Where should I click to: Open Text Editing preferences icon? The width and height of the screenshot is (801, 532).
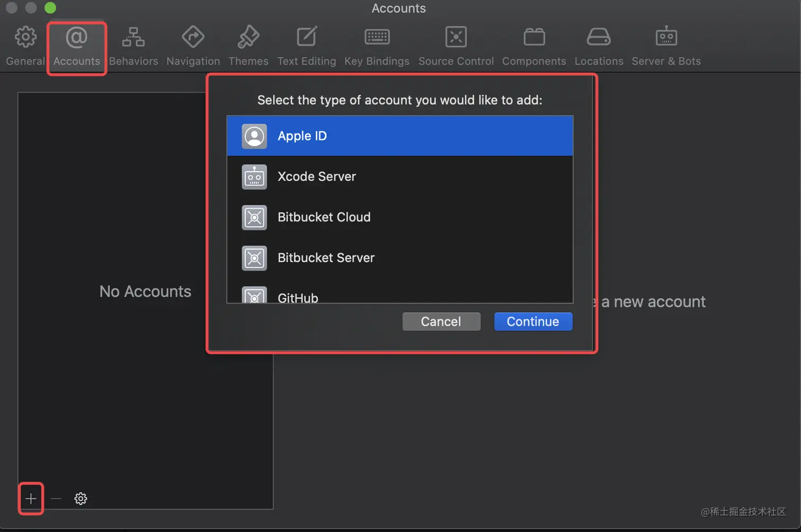coord(307,37)
